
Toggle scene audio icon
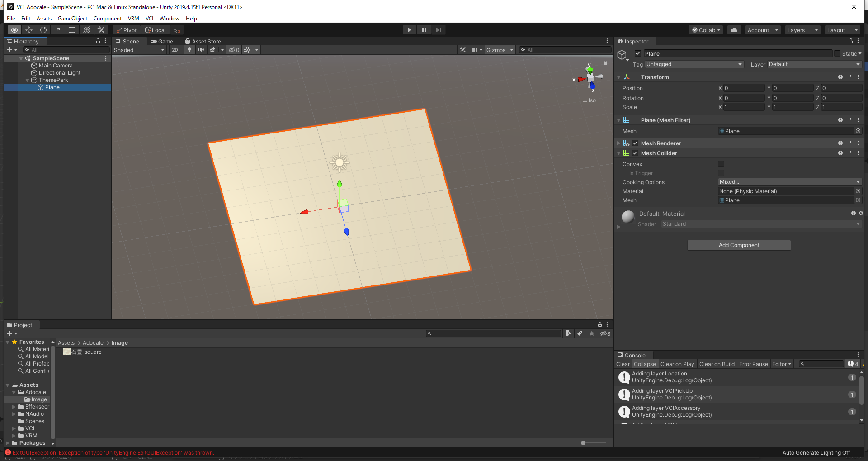point(201,50)
